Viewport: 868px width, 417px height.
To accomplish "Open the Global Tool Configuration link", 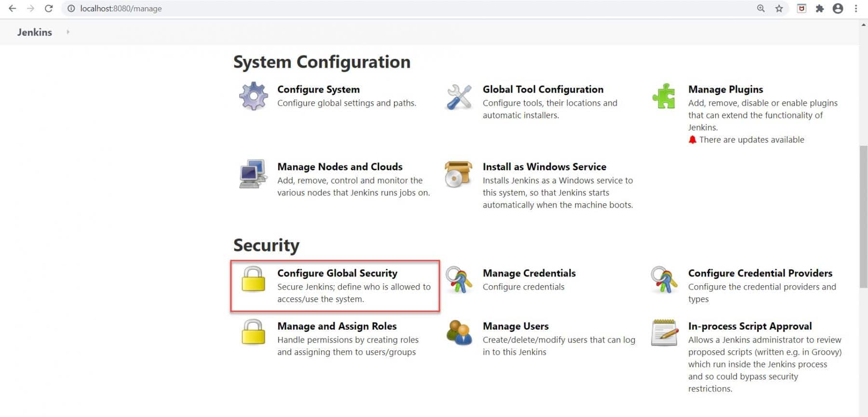I will tap(543, 89).
